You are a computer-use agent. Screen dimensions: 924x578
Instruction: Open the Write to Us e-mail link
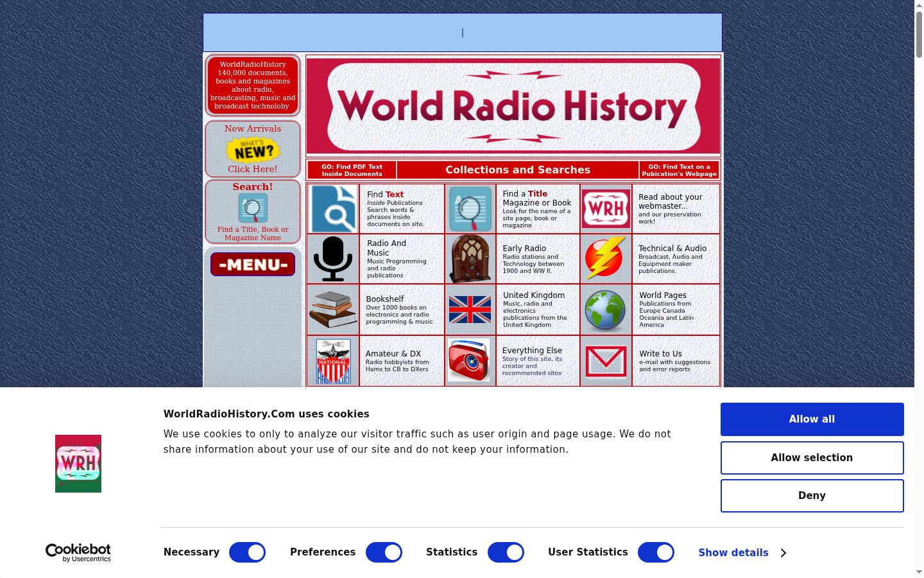coord(675,361)
